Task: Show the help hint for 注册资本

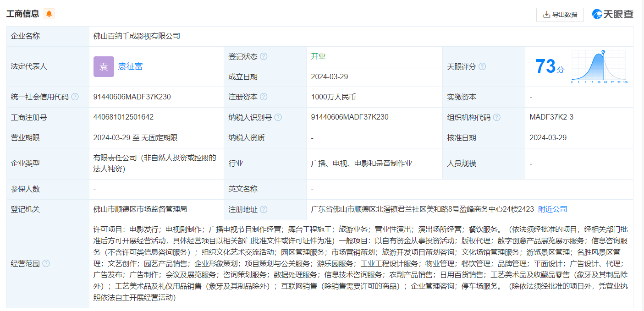Action: pos(264,97)
